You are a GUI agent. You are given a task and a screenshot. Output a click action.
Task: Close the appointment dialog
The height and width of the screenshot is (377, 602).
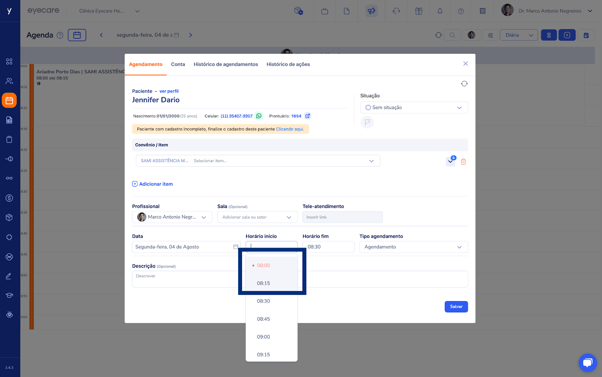coord(465,64)
